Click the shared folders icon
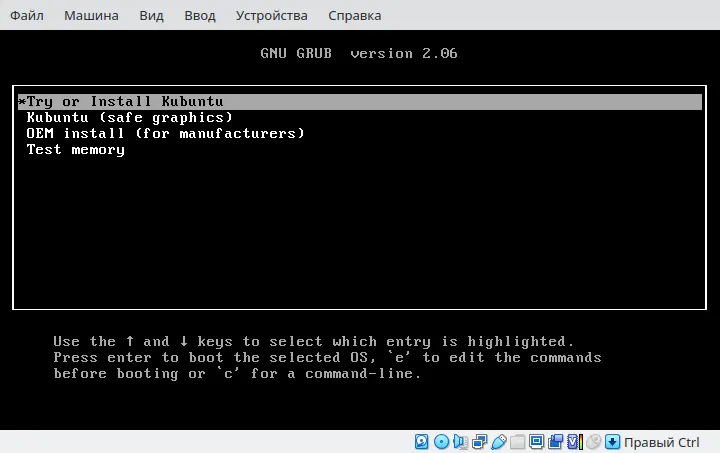 (x=518, y=442)
